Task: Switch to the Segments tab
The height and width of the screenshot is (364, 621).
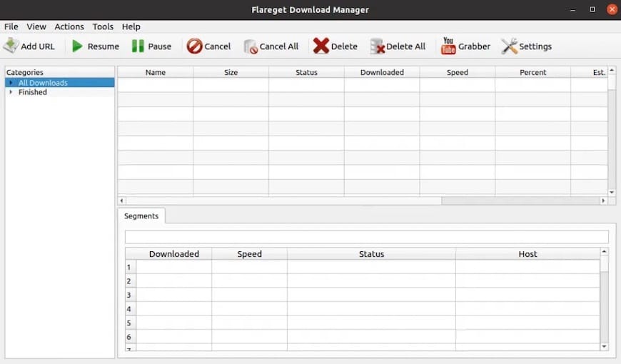Action: (x=141, y=216)
